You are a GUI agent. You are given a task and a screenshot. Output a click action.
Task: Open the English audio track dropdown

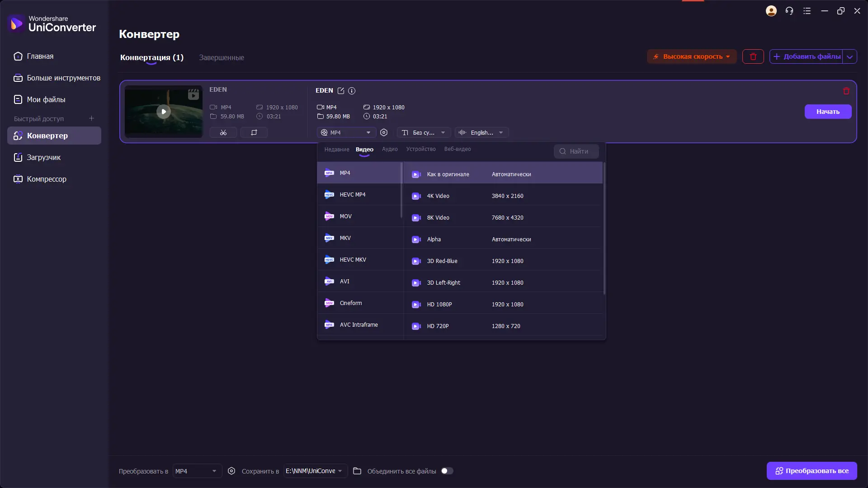481,132
